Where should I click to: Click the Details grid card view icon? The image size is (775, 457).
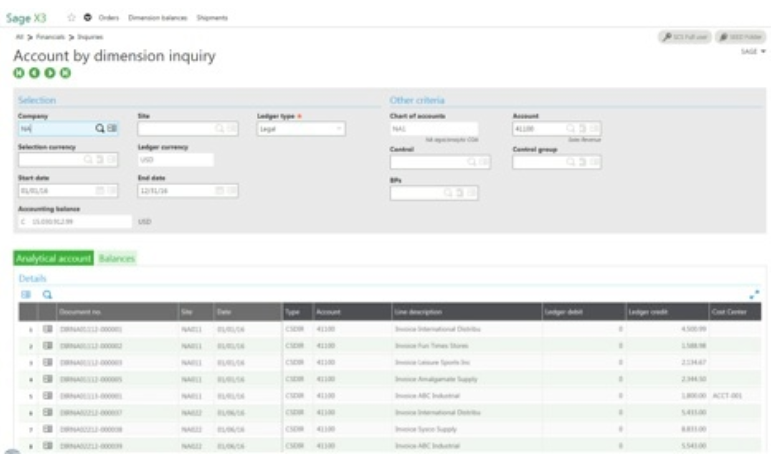[26, 294]
